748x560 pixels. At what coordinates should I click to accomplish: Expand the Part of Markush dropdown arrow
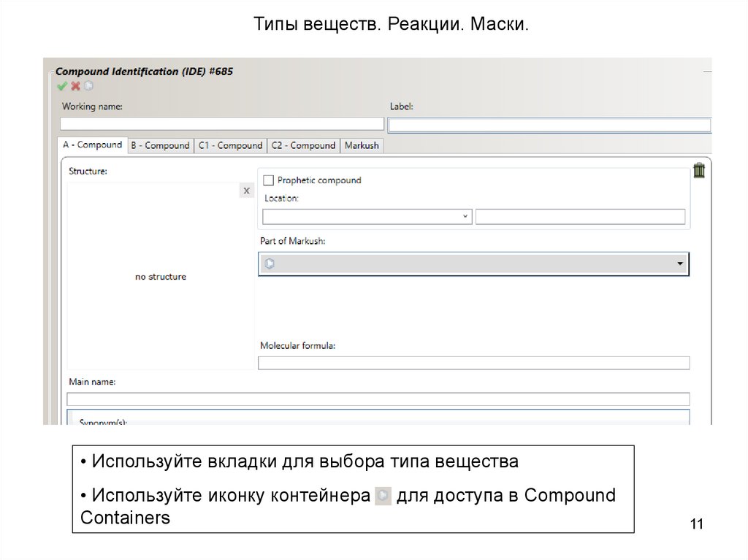pos(679,264)
